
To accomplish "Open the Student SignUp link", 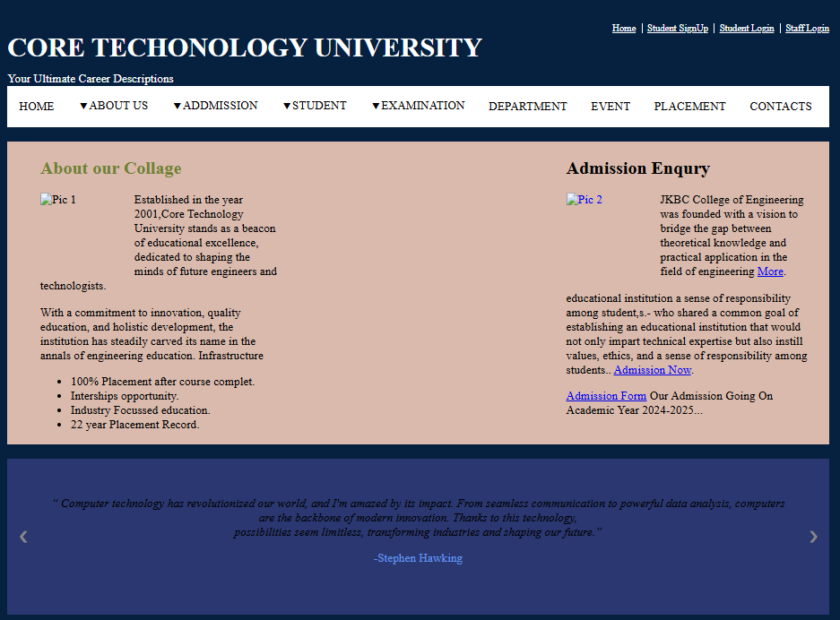I will 677,29.
